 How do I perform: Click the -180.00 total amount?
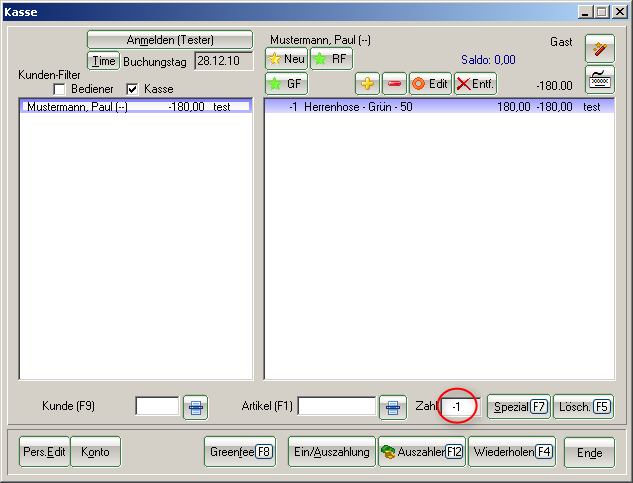[x=554, y=86]
